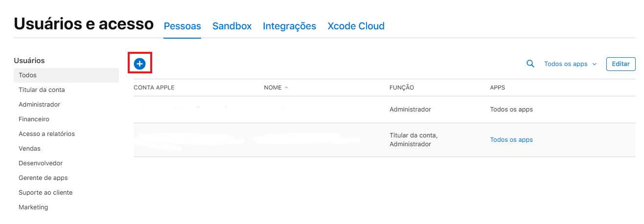Select the Vendas user filter

[x=29, y=149]
